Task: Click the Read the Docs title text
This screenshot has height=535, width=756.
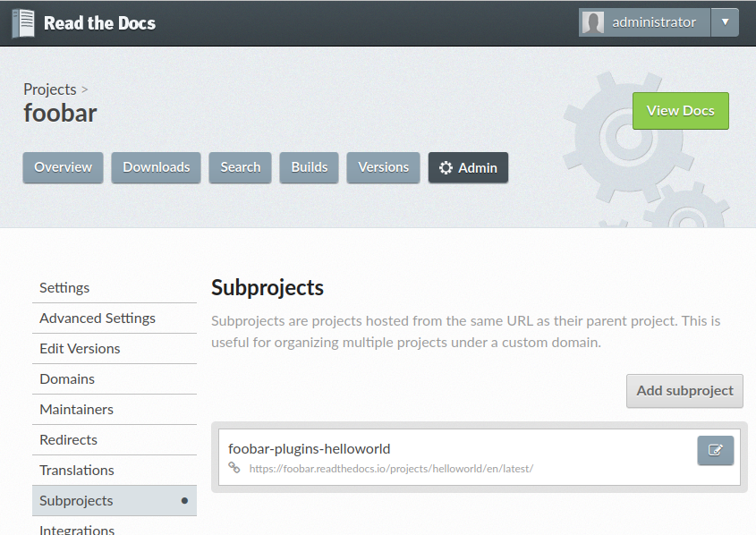Action: tap(100, 23)
